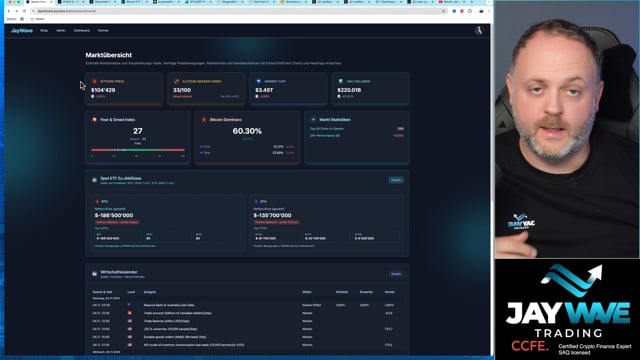640x360 pixels.
Task: Open the Partner nav item
Action: [x=103, y=31]
